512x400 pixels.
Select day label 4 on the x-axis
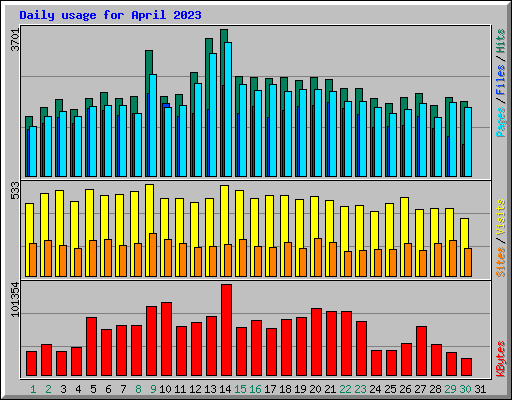pyautogui.click(x=78, y=389)
